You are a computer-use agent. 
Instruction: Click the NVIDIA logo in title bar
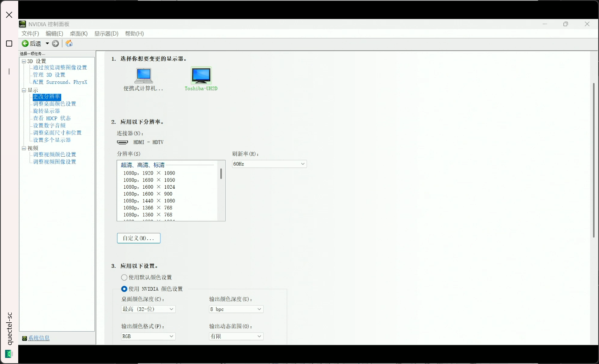(x=23, y=24)
